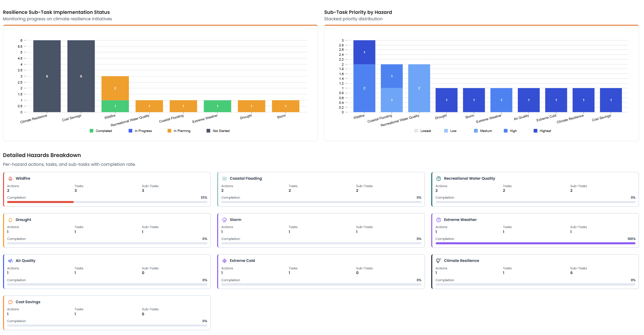Toggle the Low priority legend entry

click(x=450, y=131)
